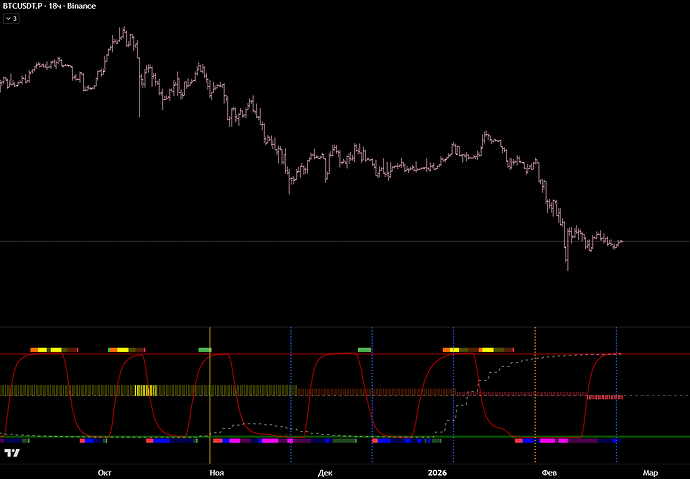
Task: Open the TradingView logo link
Action: 13,453
